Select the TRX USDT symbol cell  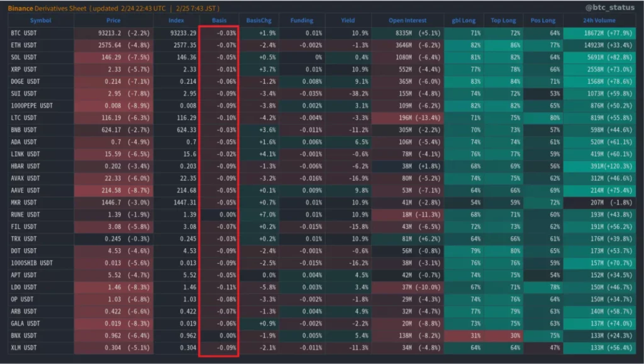(41, 239)
